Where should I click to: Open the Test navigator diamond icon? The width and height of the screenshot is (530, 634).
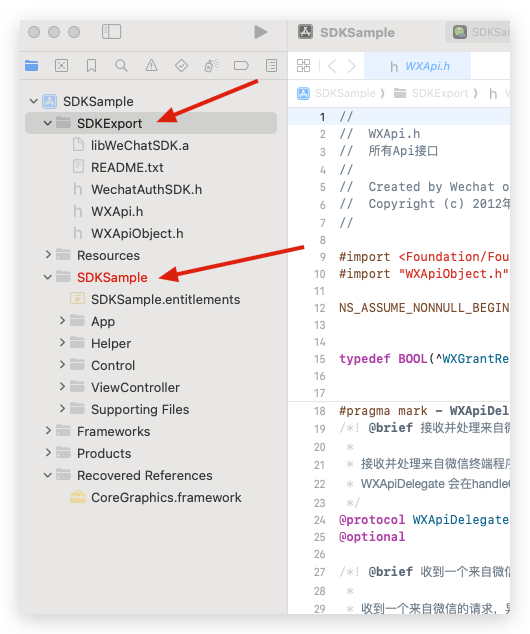click(181, 65)
